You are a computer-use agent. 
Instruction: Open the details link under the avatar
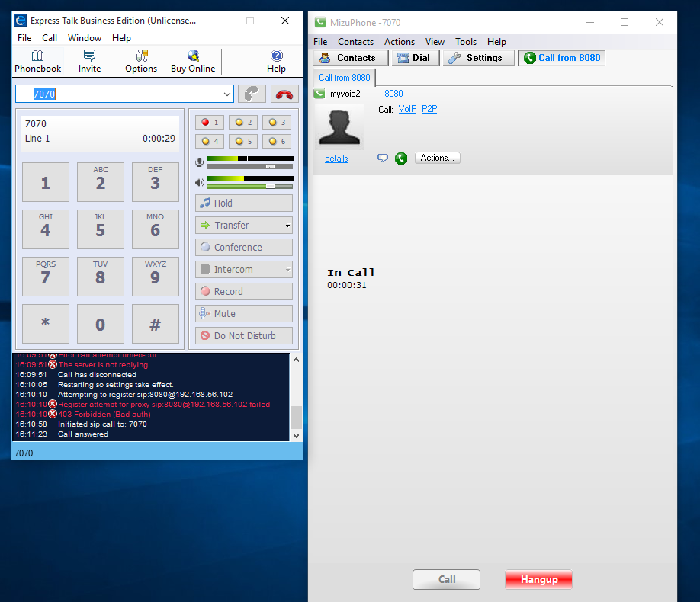pos(336,159)
